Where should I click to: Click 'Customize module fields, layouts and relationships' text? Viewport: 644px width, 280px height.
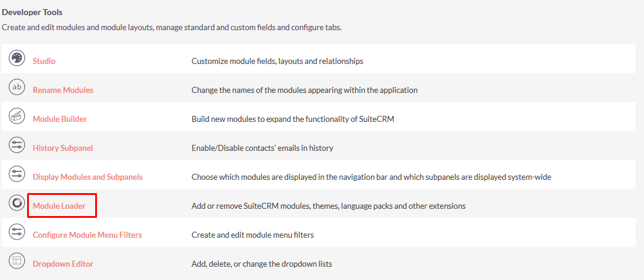click(x=277, y=62)
